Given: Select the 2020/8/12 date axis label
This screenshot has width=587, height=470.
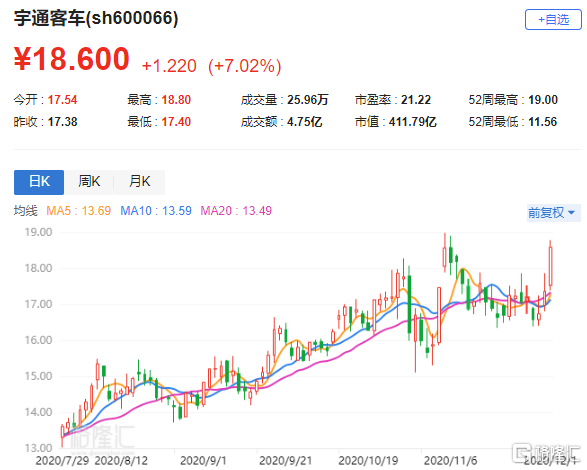Looking at the screenshot, I should click(x=121, y=461).
